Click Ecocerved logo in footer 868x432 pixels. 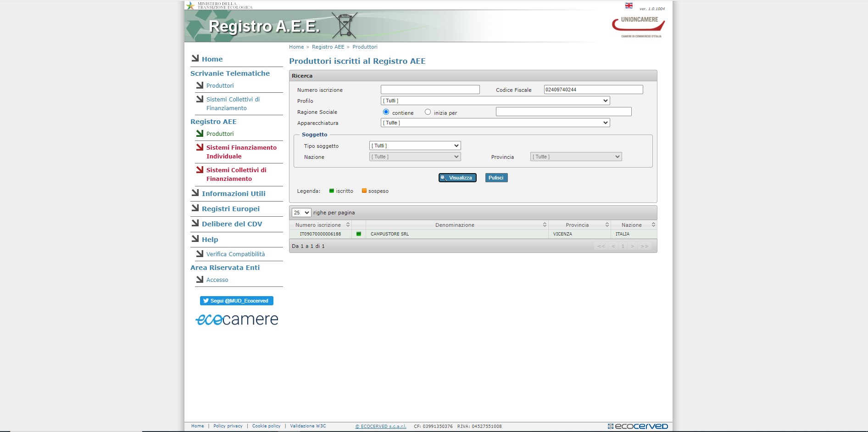638,426
